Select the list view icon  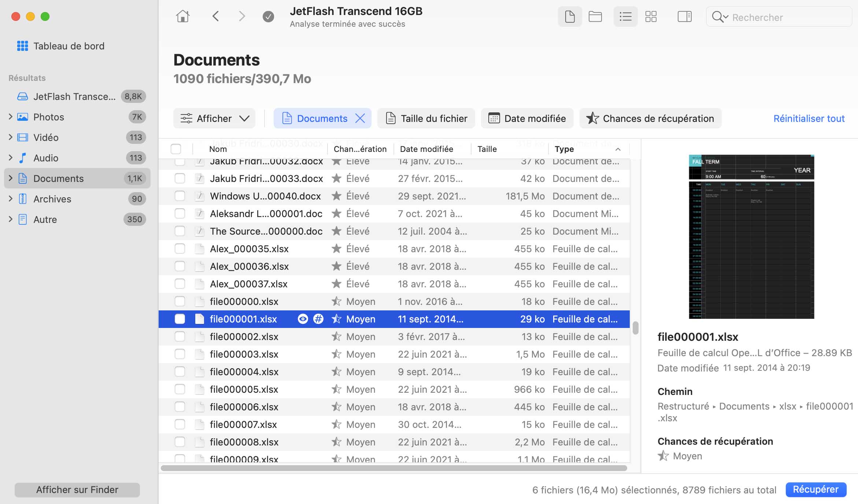coord(625,16)
